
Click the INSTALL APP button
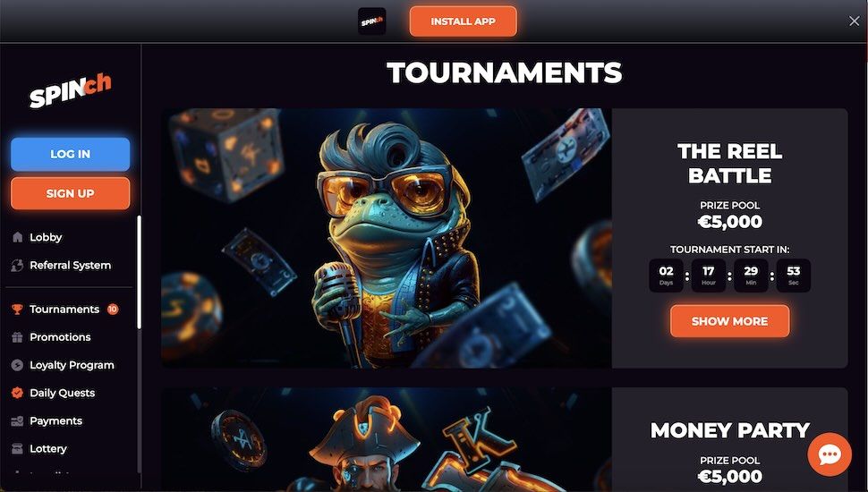[x=464, y=21]
